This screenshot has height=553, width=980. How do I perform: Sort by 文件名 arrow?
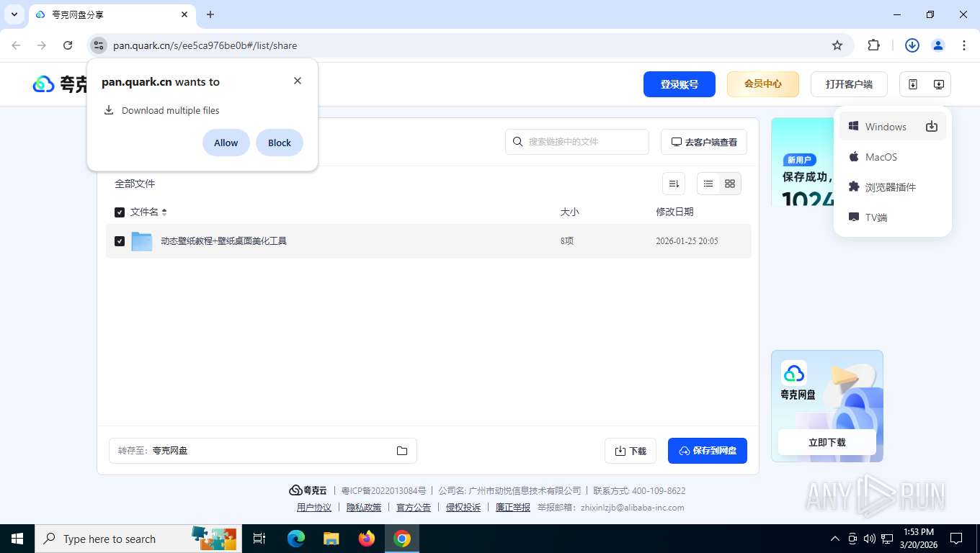pyautogui.click(x=164, y=212)
